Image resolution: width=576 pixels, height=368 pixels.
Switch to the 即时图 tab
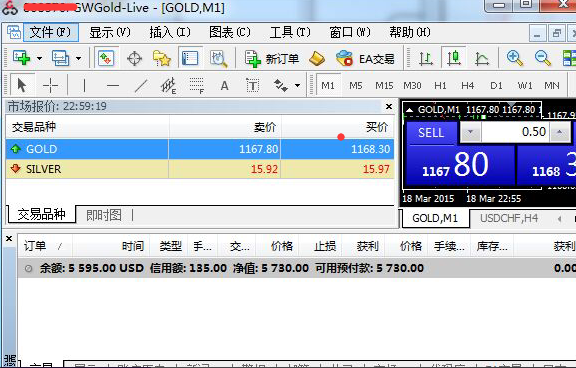pyautogui.click(x=104, y=215)
